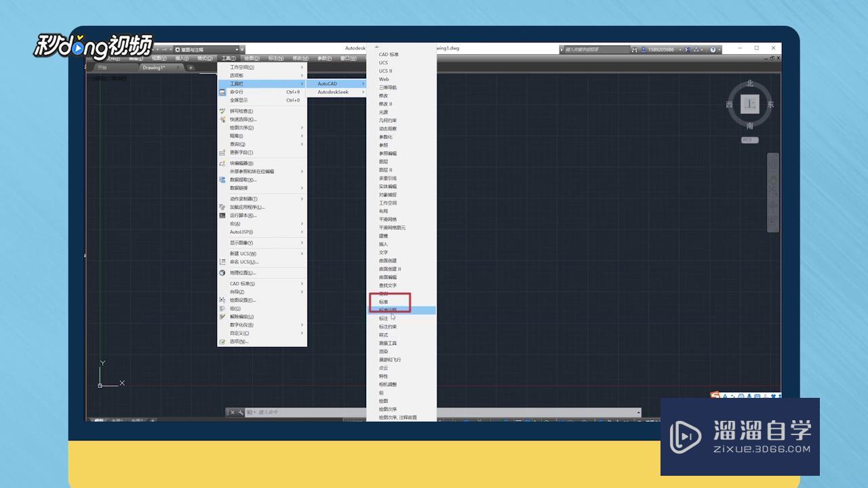
Task: Click the command line icon in Tools menu
Action: [x=222, y=92]
